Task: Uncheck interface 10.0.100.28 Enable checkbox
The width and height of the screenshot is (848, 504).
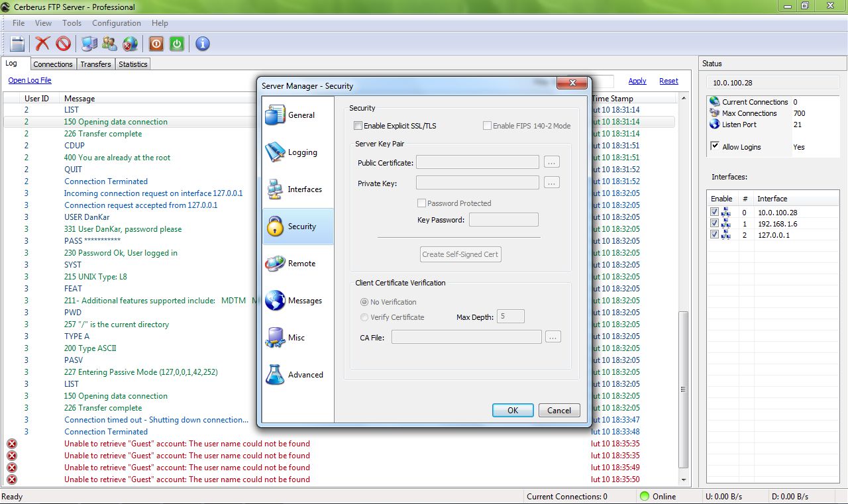Action: [714, 212]
